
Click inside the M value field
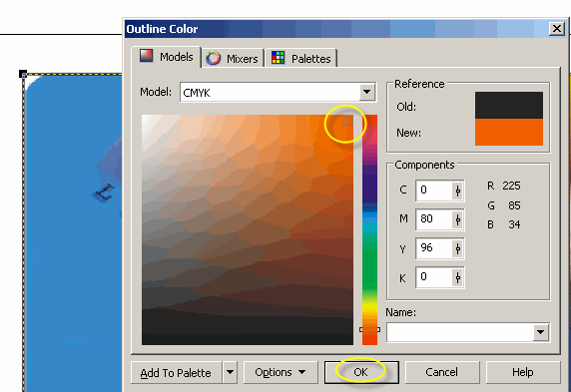(434, 219)
